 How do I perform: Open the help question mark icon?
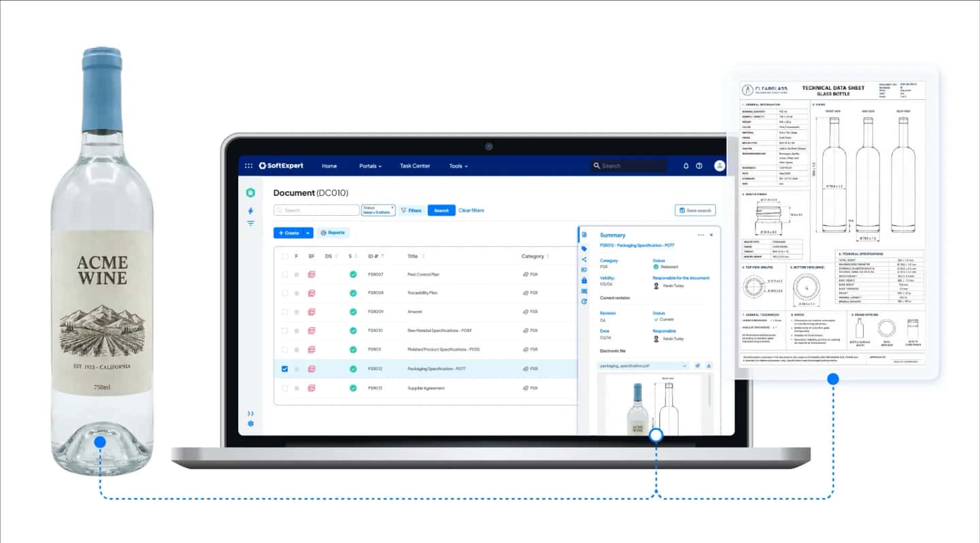click(x=699, y=166)
